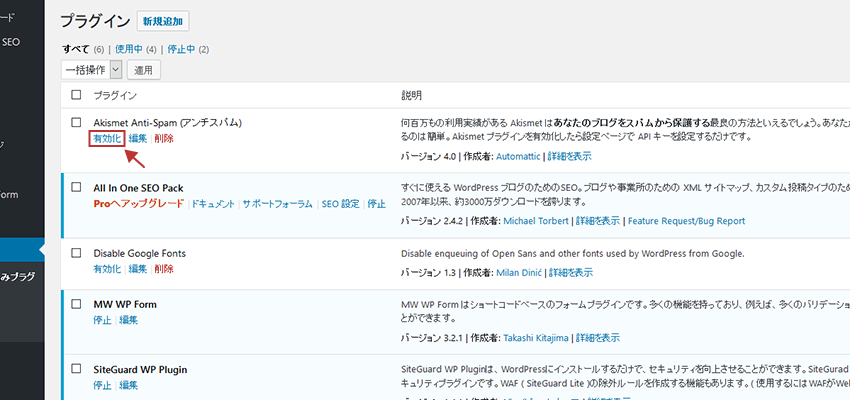Deactivate MW WP Form via 停止

[x=102, y=320]
